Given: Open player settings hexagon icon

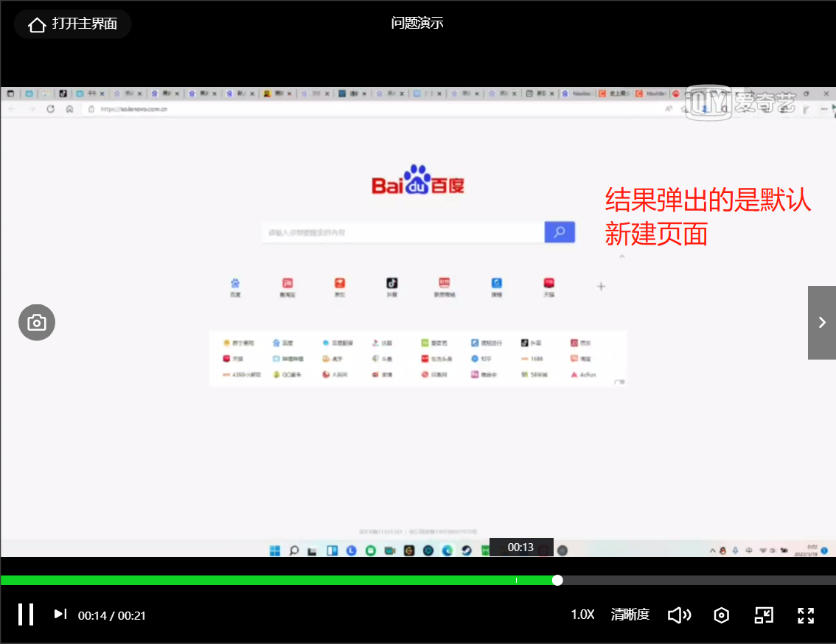Looking at the screenshot, I should pyautogui.click(x=722, y=615).
